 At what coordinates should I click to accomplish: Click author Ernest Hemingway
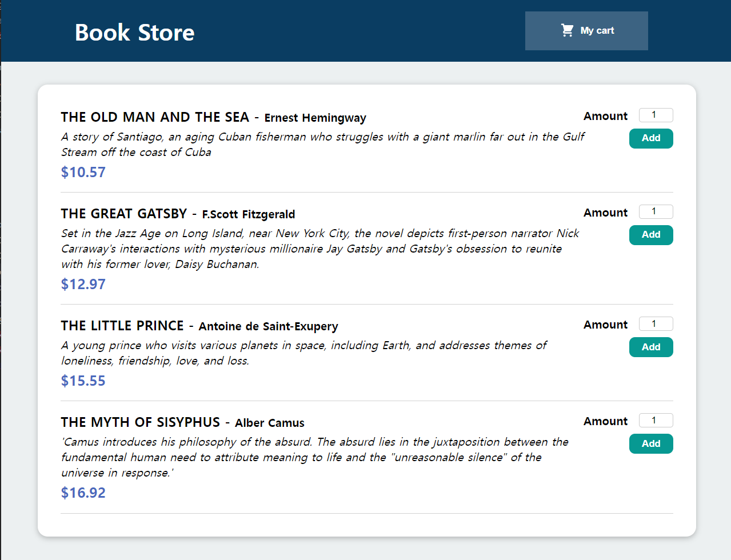click(315, 118)
